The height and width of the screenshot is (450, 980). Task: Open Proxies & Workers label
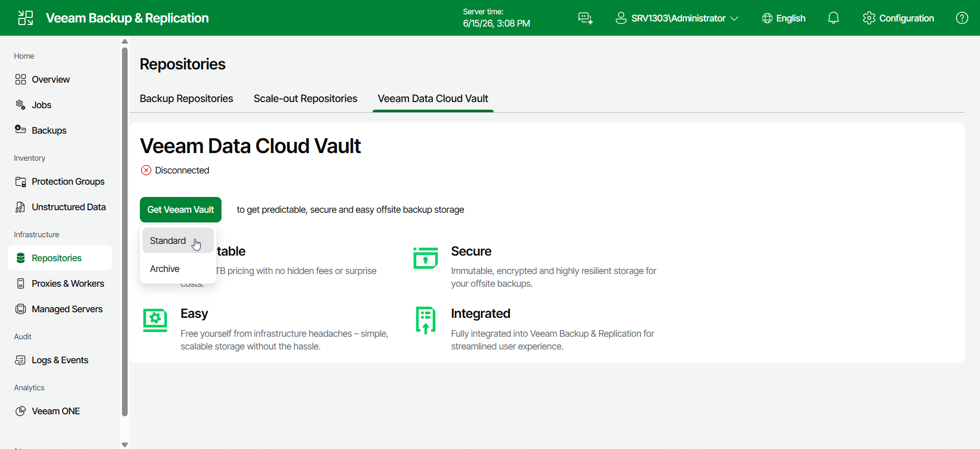click(68, 284)
